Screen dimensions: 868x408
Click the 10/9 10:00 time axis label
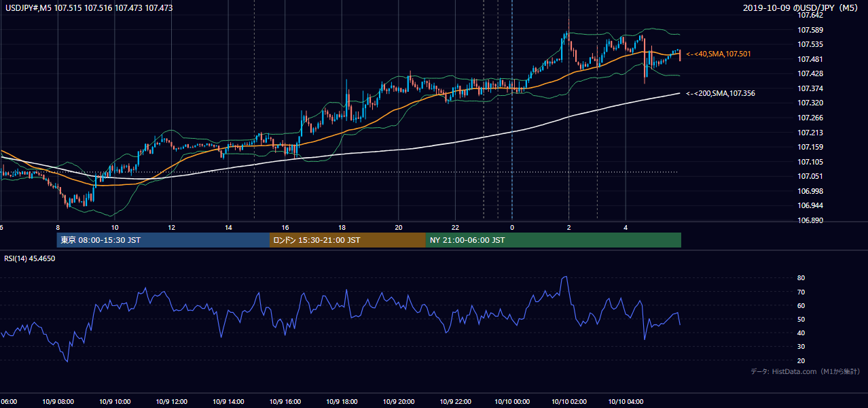point(115,402)
